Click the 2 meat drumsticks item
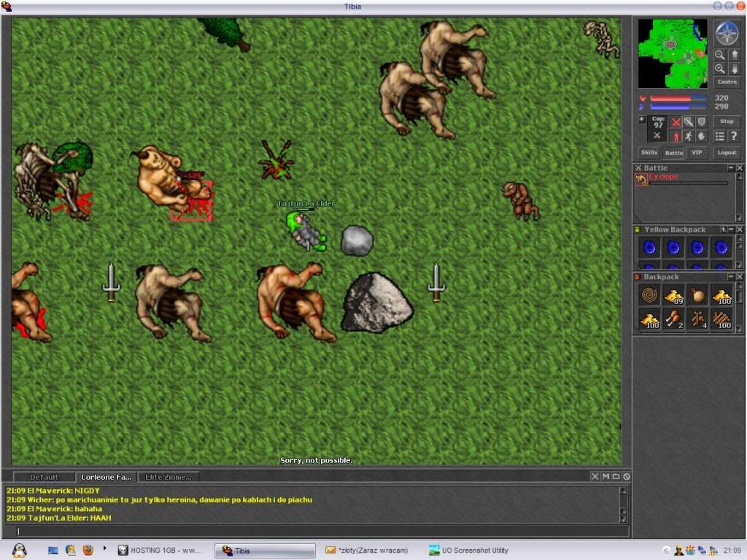747x560 pixels. [673, 319]
